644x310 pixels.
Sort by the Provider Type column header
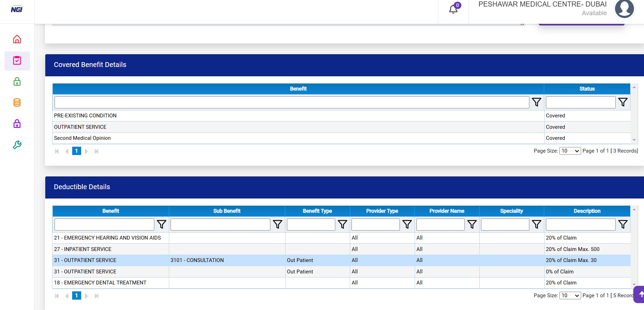[382, 211]
